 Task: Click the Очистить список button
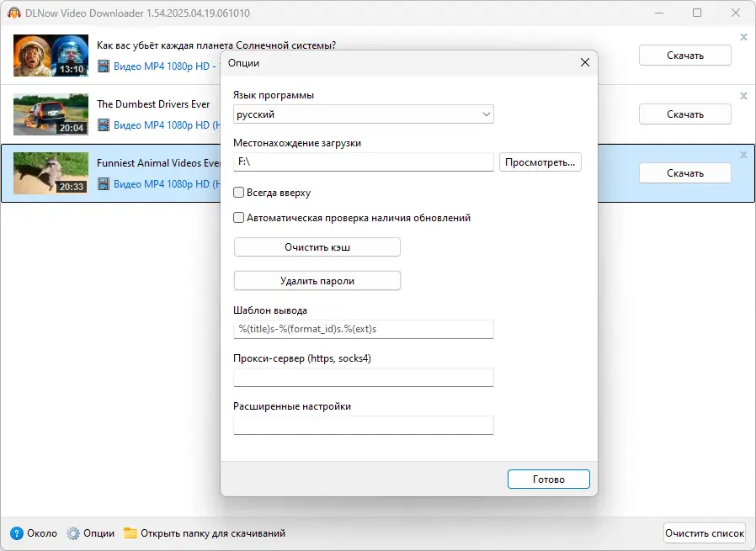coord(705,533)
